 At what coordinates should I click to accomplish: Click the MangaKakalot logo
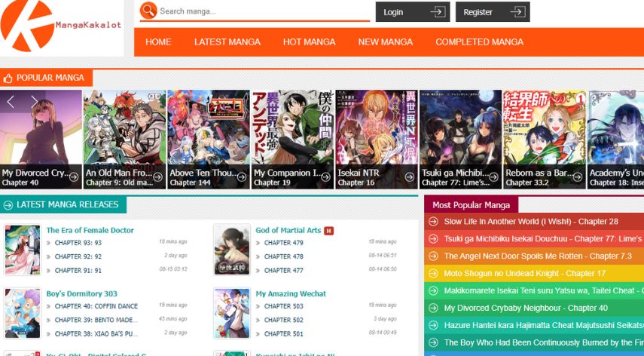click(x=61, y=26)
